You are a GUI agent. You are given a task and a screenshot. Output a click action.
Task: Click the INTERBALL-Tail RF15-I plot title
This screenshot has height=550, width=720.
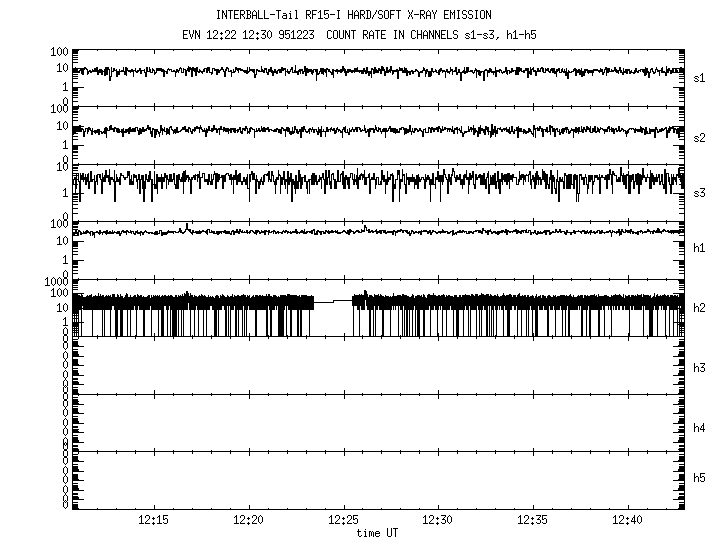click(354, 15)
